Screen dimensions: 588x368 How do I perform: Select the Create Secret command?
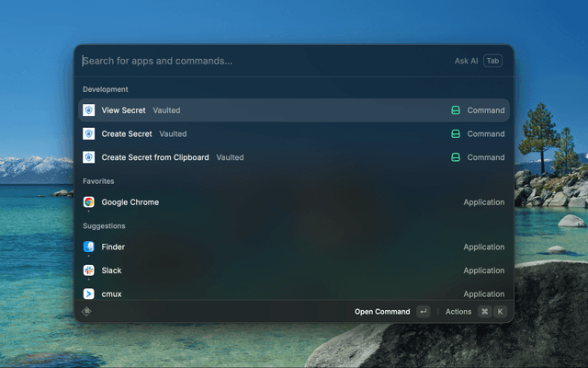click(x=294, y=133)
